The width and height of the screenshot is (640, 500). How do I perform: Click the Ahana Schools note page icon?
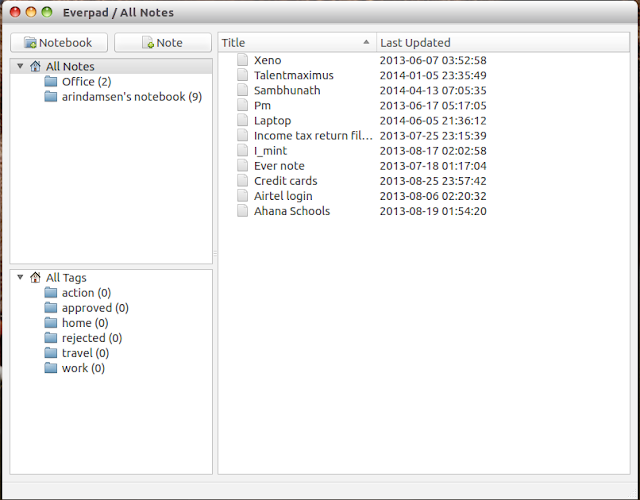(242, 211)
